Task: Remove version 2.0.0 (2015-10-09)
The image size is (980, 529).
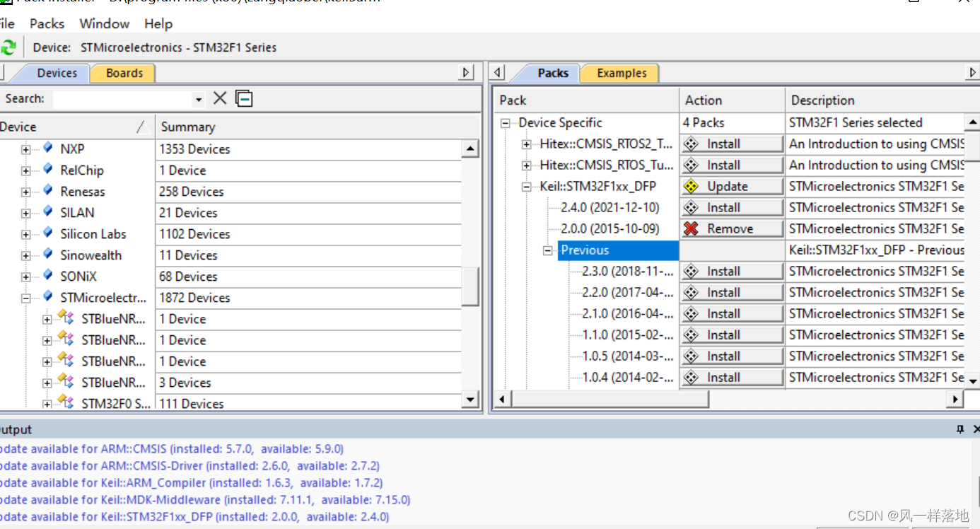Action: point(732,228)
